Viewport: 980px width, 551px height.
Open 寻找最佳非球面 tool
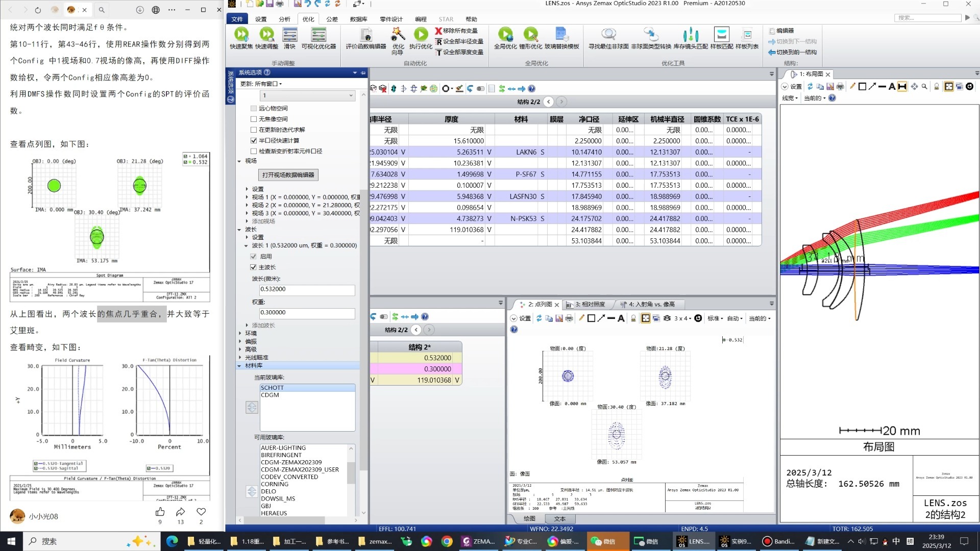608,35
